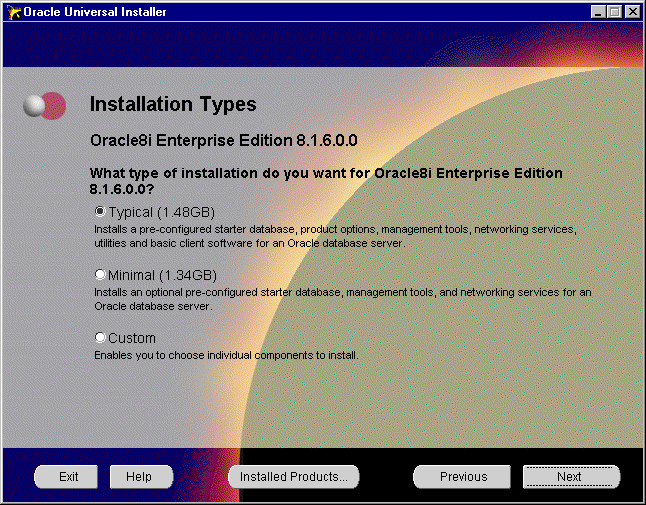Click the Oracle Universal Installer title bar icon

point(12,12)
